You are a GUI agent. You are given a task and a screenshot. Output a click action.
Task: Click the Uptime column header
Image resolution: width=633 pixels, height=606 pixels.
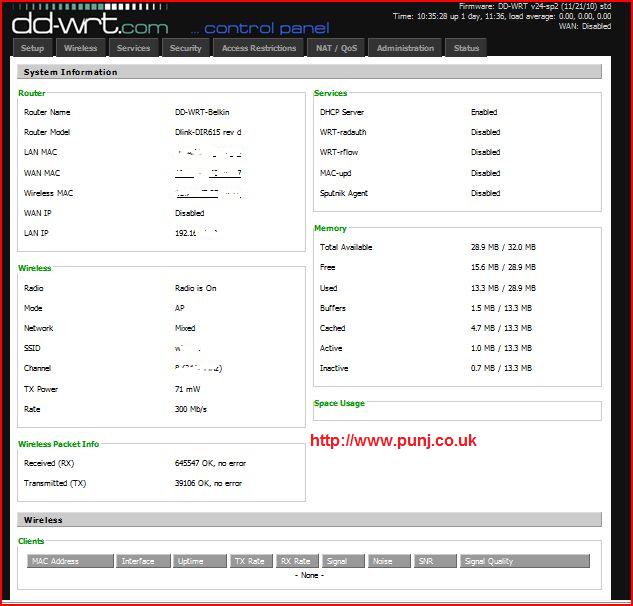tap(200, 561)
